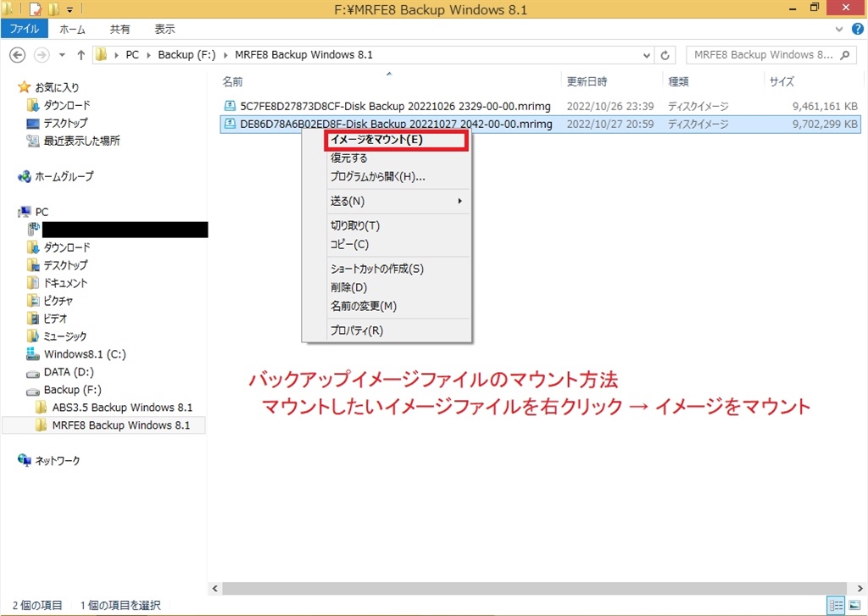Image resolution: width=868 pixels, height=616 pixels.
Task: Select file 5C7FE8D27873D8CF-Disk Backup mrimg
Action: pos(395,106)
